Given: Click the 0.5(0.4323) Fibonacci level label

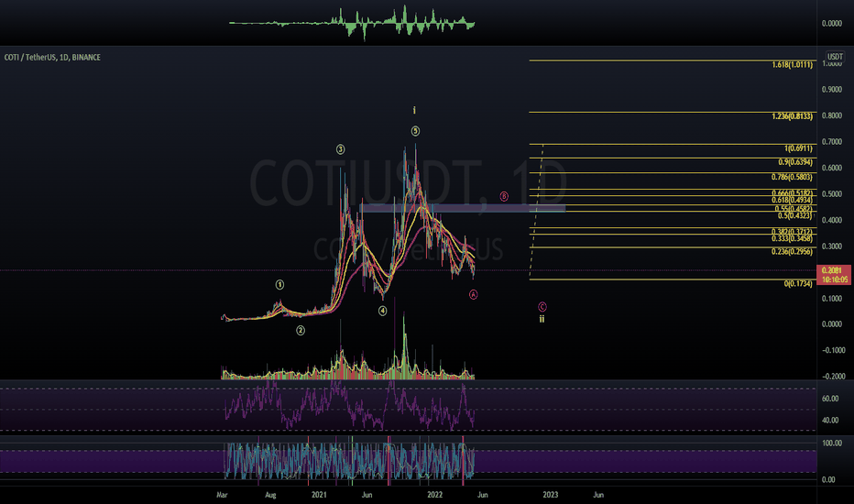Looking at the screenshot, I should pos(795,215).
